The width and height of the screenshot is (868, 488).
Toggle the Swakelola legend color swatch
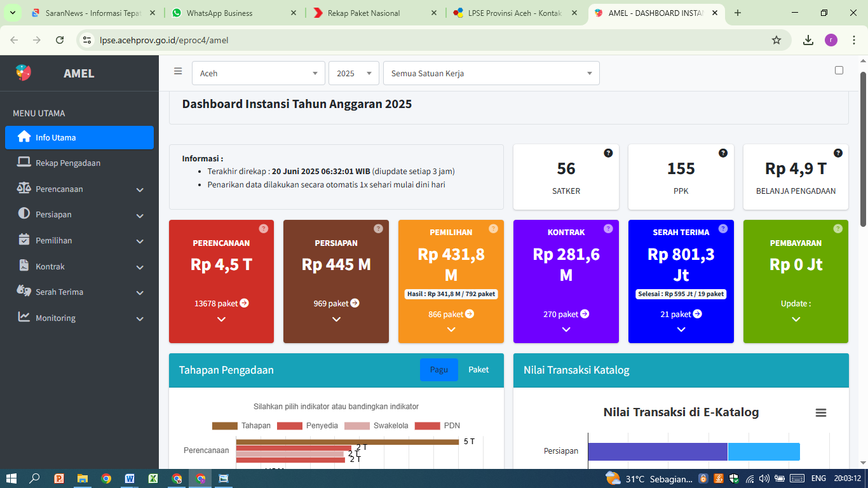pyautogui.click(x=356, y=426)
